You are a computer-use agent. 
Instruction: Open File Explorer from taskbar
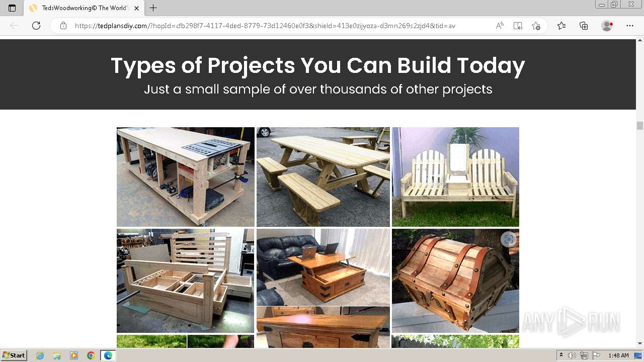pos(57,355)
